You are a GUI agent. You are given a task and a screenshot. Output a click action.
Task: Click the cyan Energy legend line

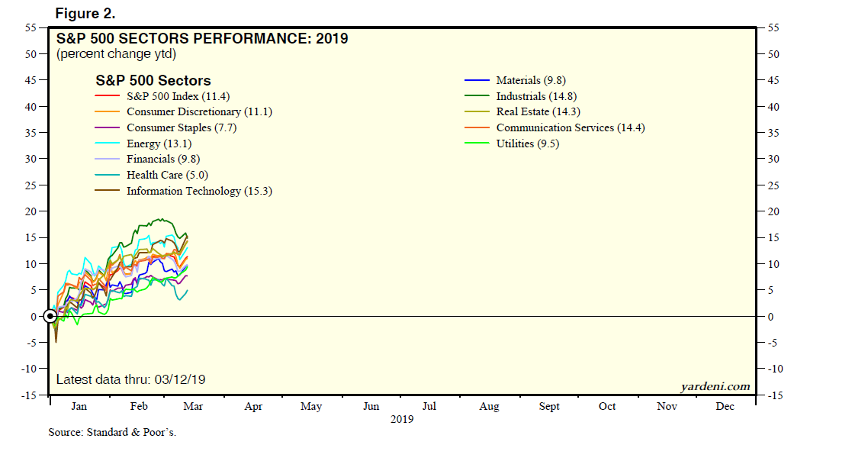[108, 143]
